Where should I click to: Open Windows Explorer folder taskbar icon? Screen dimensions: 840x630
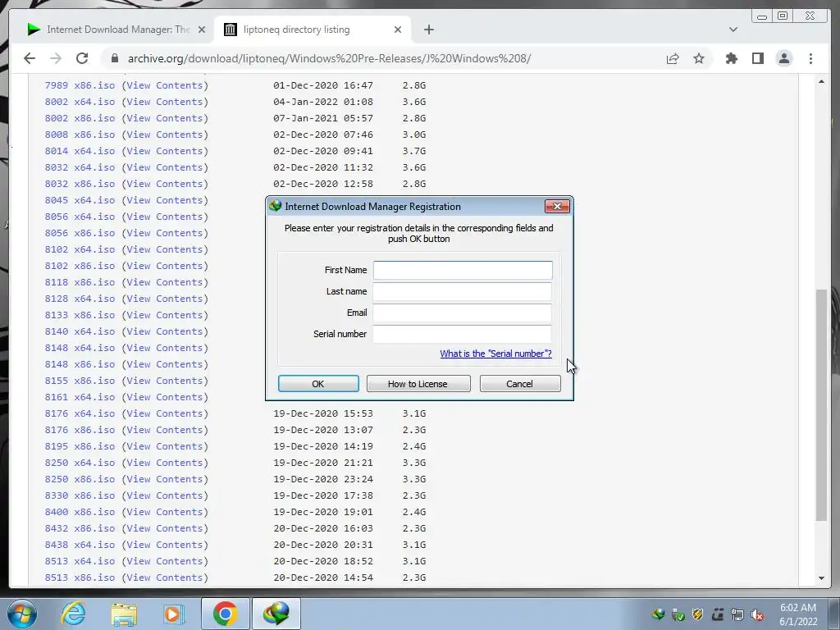pyautogui.click(x=124, y=614)
